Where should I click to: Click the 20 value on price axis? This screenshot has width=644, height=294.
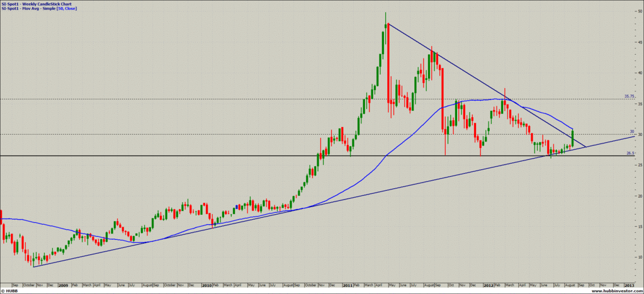[x=640, y=196]
